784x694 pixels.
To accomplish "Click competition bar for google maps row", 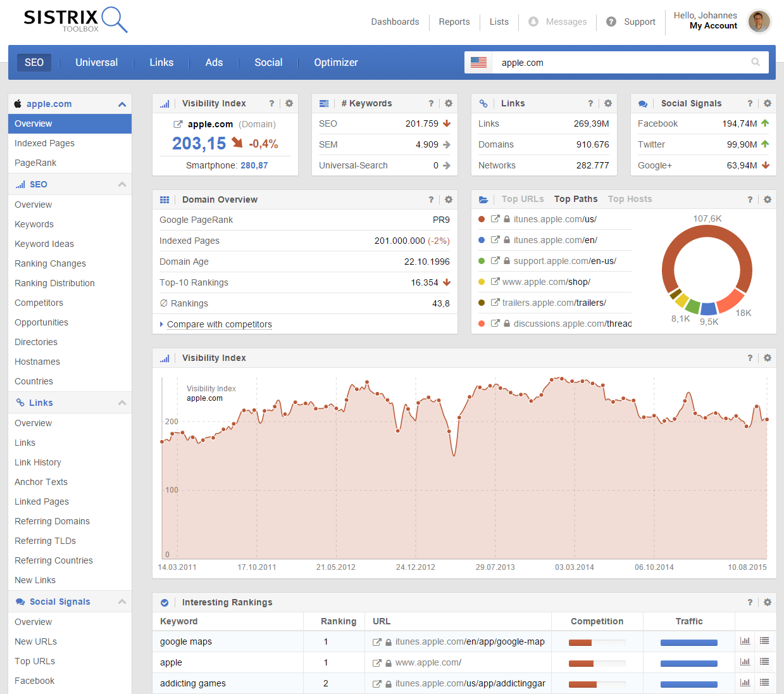I will click(x=597, y=643).
